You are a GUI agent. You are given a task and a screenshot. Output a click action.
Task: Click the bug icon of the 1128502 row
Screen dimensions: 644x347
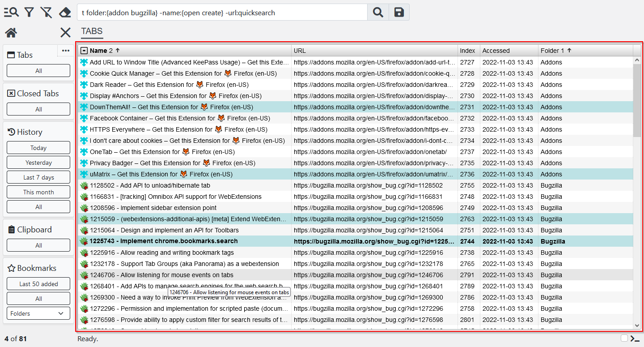(x=84, y=185)
